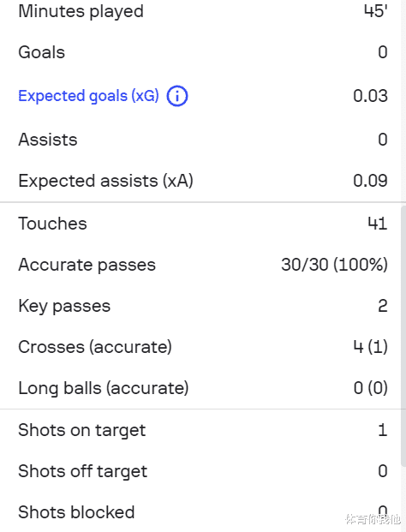The image size is (406, 532).
Task: Click the Key passes label
Action: tap(64, 307)
